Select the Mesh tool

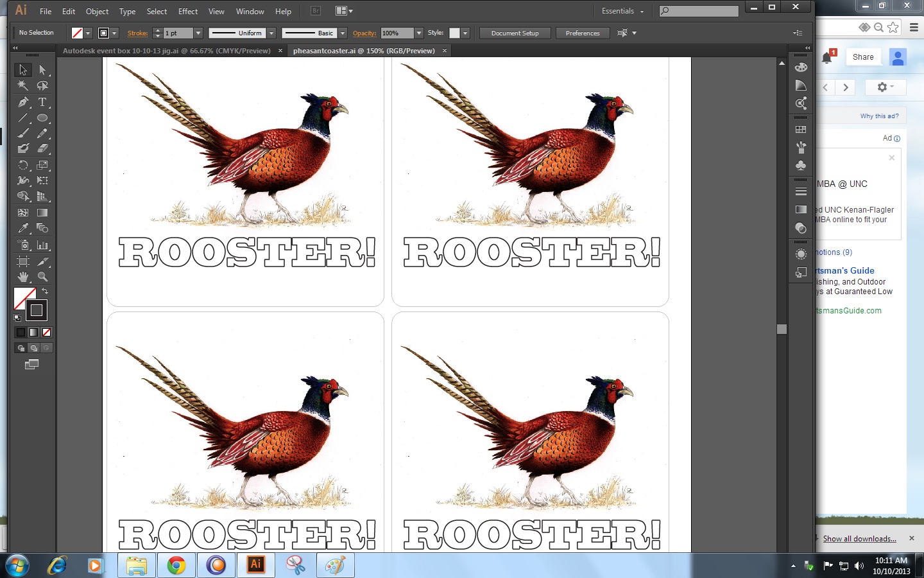pos(23,213)
